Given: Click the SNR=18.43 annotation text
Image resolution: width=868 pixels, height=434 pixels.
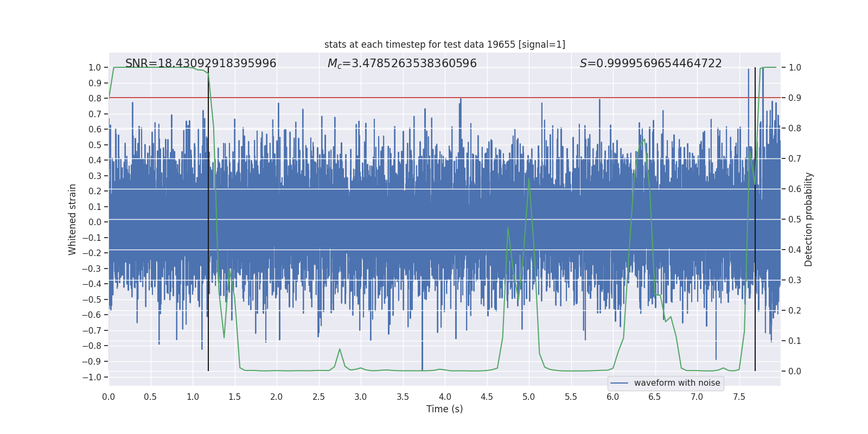Looking at the screenshot, I should pos(201,63).
